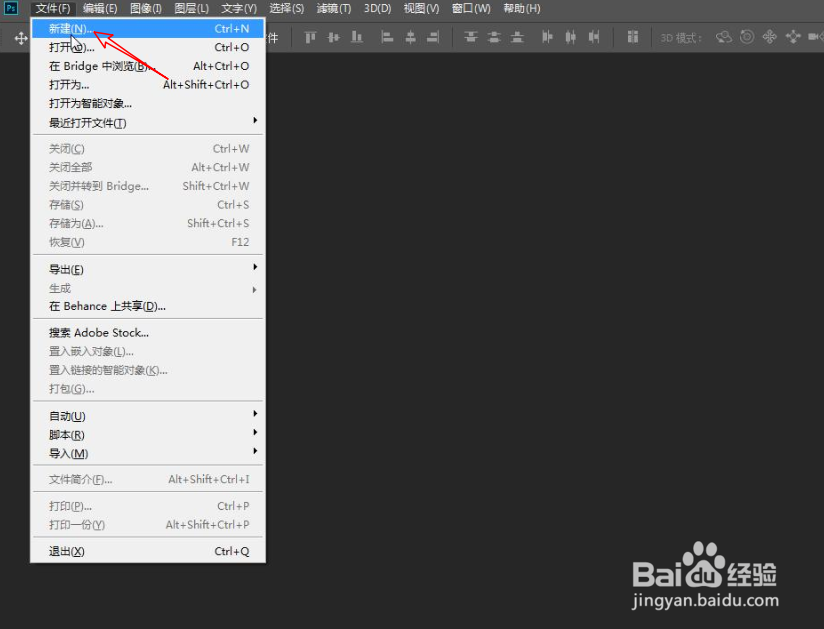Select the Move tool icon
824x629 pixels.
pyautogui.click(x=21, y=38)
